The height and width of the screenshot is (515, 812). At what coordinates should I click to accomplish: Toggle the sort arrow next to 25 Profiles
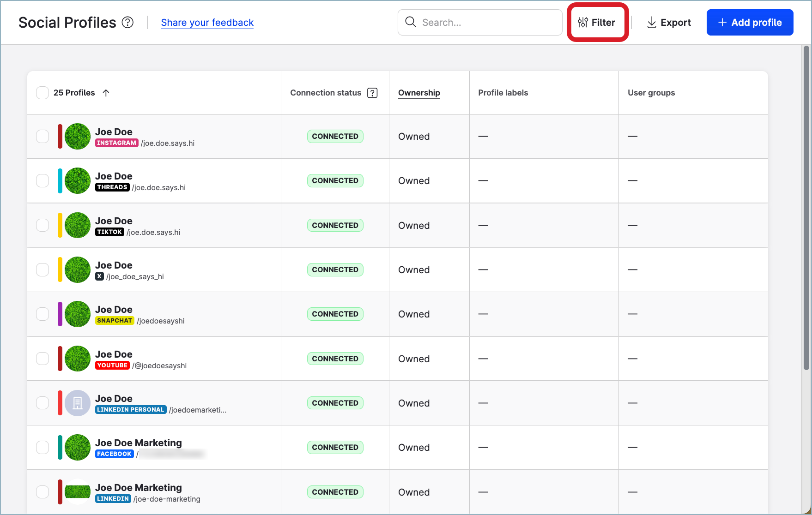tap(106, 92)
